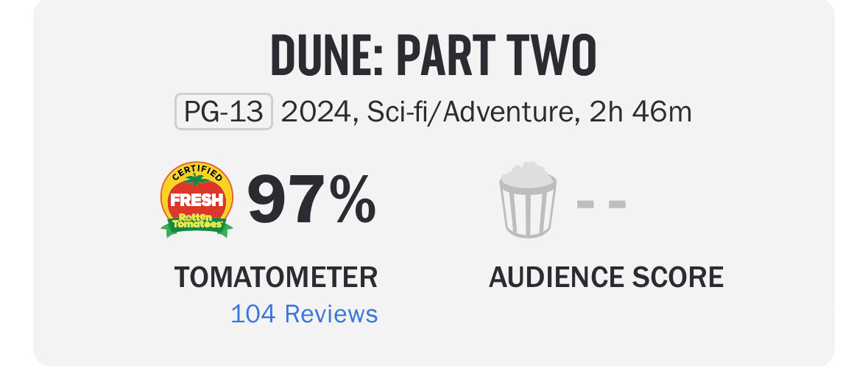Open the 104 Reviews link
The height and width of the screenshot is (368, 868).
pos(304,314)
